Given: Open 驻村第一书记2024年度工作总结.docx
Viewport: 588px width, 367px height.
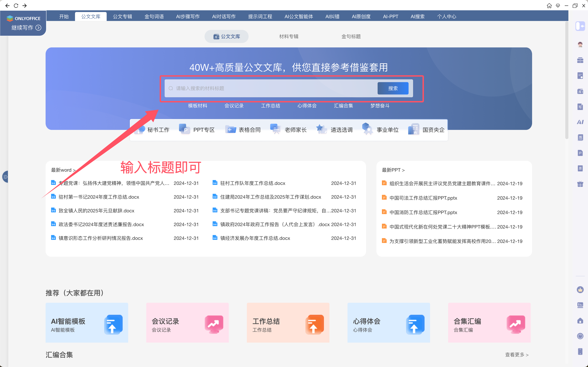Looking at the screenshot, I should coord(99,197).
